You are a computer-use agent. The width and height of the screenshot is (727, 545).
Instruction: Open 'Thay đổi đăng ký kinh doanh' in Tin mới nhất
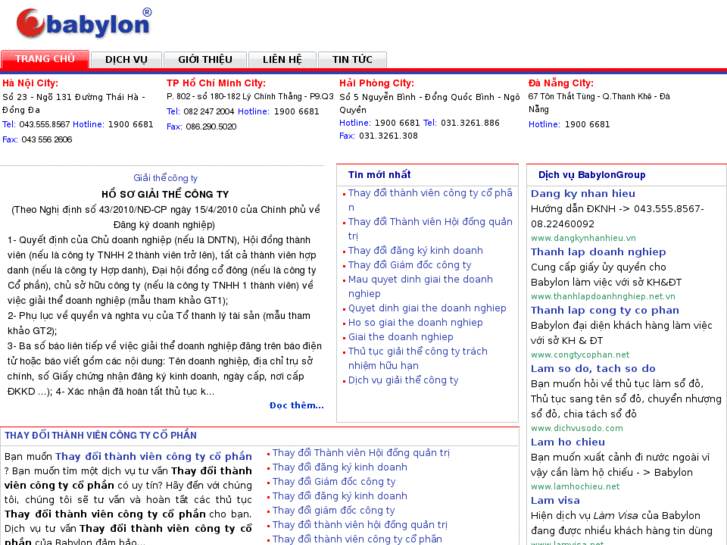tap(415, 250)
